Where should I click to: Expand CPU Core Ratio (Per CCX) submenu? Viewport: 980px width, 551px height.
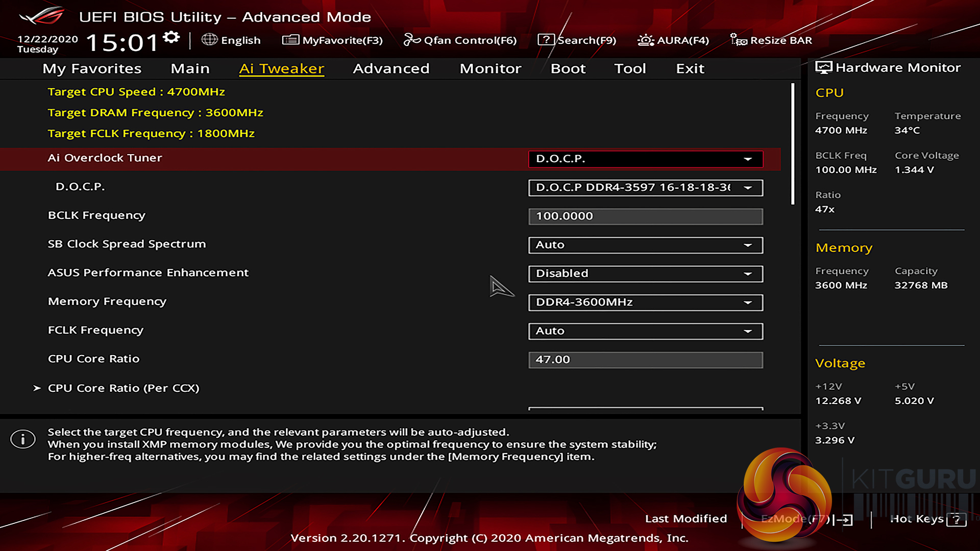(x=123, y=388)
